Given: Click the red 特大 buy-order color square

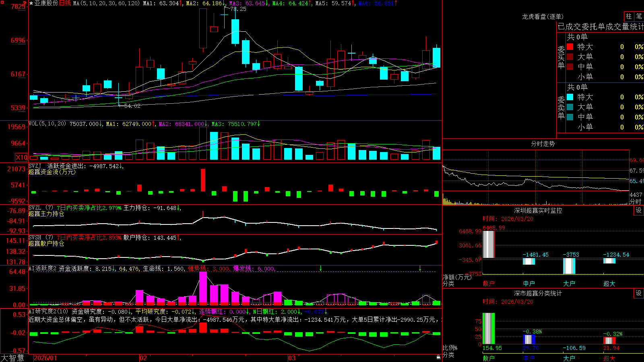Looking at the screenshot, I should (570, 47).
